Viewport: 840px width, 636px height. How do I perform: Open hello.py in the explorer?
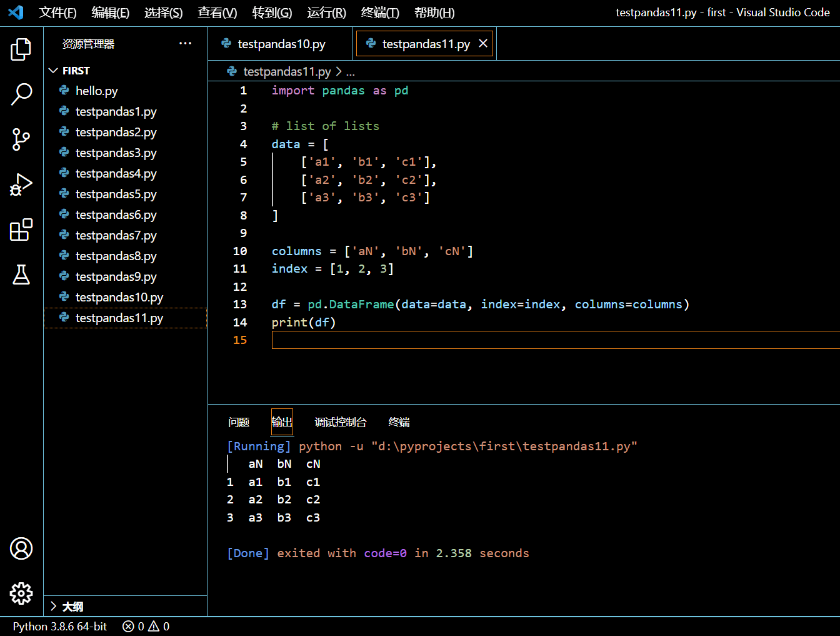(x=125, y=91)
